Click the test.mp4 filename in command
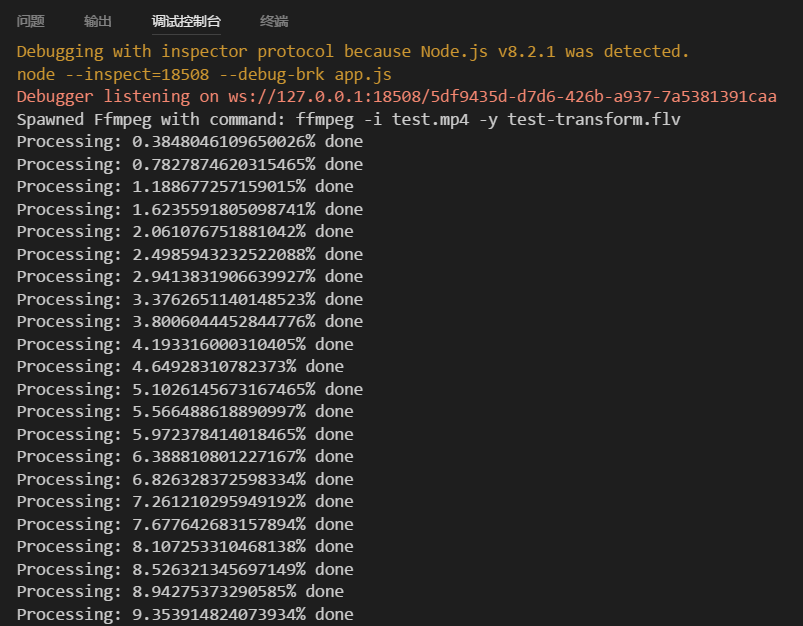803x626 pixels. pyautogui.click(x=430, y=119)
